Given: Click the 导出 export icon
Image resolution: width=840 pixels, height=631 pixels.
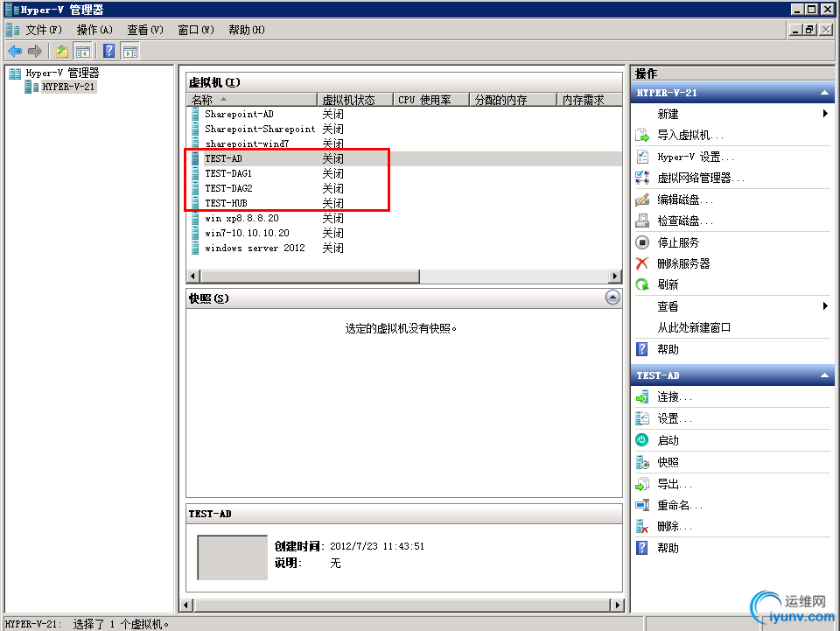Looking at the screenshot, I should point(641,484).
